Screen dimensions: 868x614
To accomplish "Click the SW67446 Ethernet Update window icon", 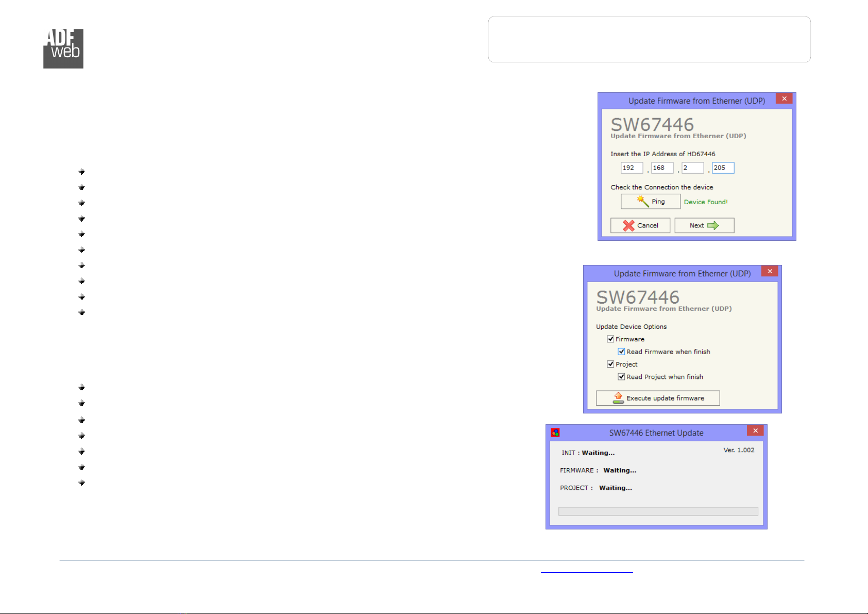I will 555,433.
